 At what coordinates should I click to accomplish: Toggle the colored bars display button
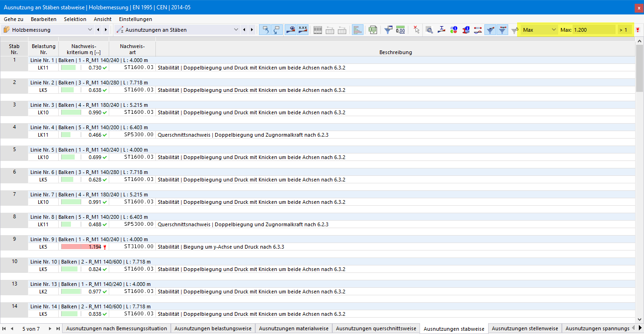pos(358,30)
